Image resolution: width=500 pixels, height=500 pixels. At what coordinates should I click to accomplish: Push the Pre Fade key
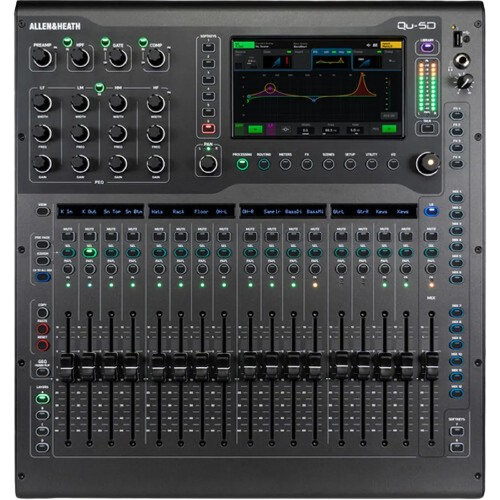point(43,245)
